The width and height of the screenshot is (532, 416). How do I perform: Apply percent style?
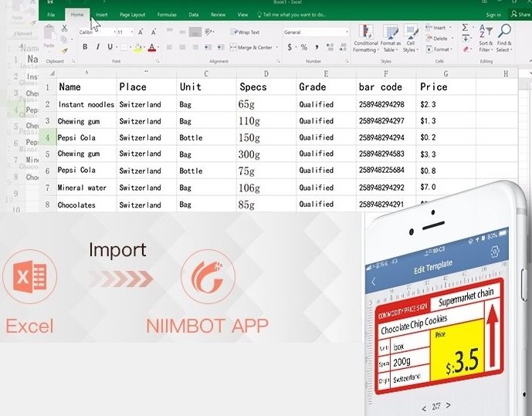(x=304, y=47)
